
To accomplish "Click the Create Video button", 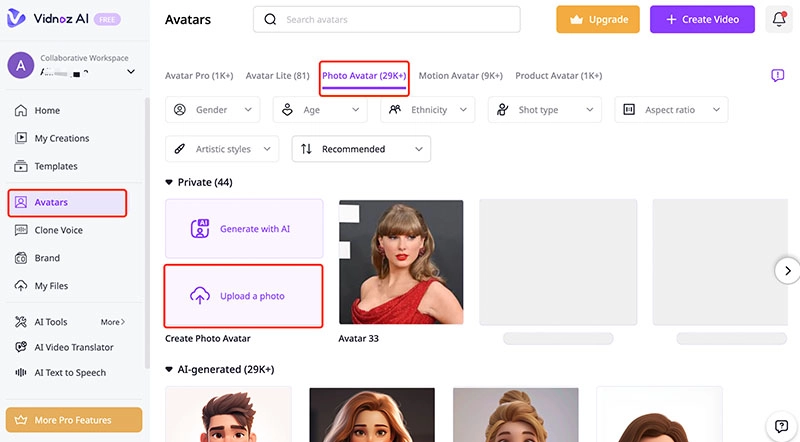I will [x=702, y=19].
